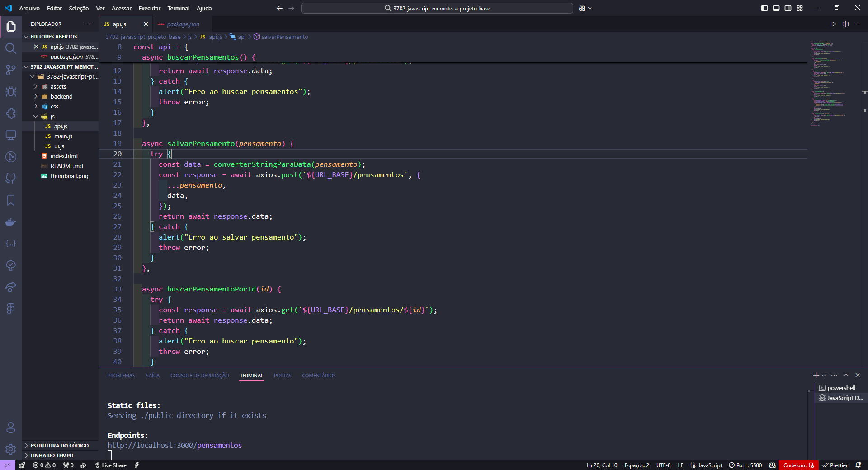Expand ESTRUTURA DO CÓDIGO section
The height and width of the screenshot is (470, 868).
tap(60, 446)
